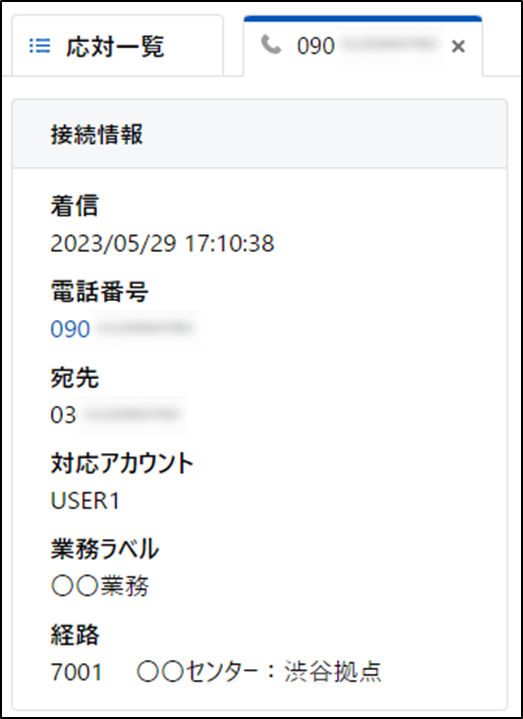
Task: Click the ○○業務 label value
Action: pyautogui.click(x=99, y=586)
